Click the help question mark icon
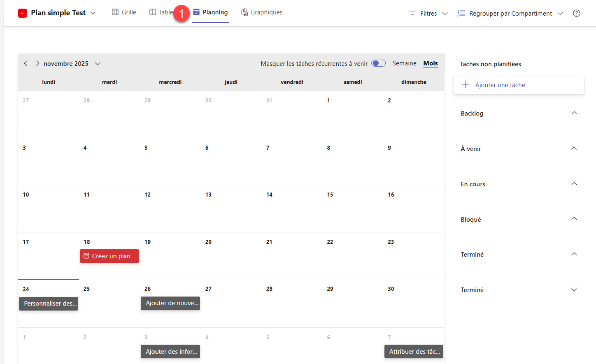The height and width of the screenshot is (364, 596). click(576, 13)
